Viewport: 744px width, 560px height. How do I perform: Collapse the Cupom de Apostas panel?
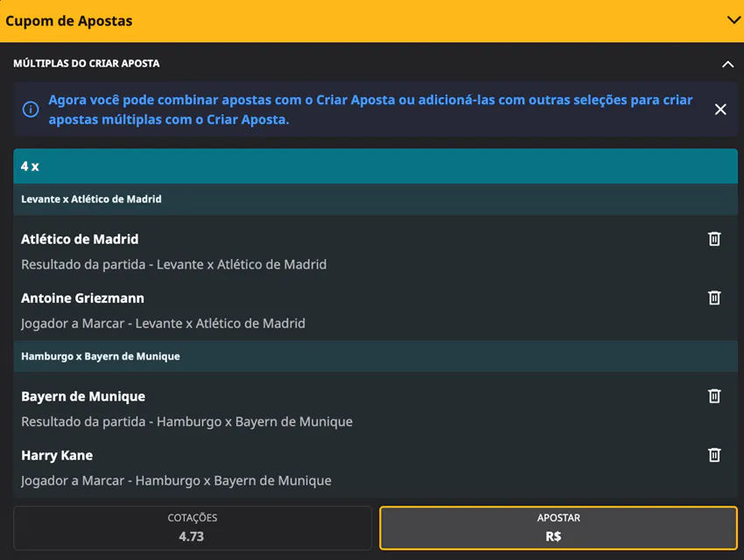pos(733,20)
